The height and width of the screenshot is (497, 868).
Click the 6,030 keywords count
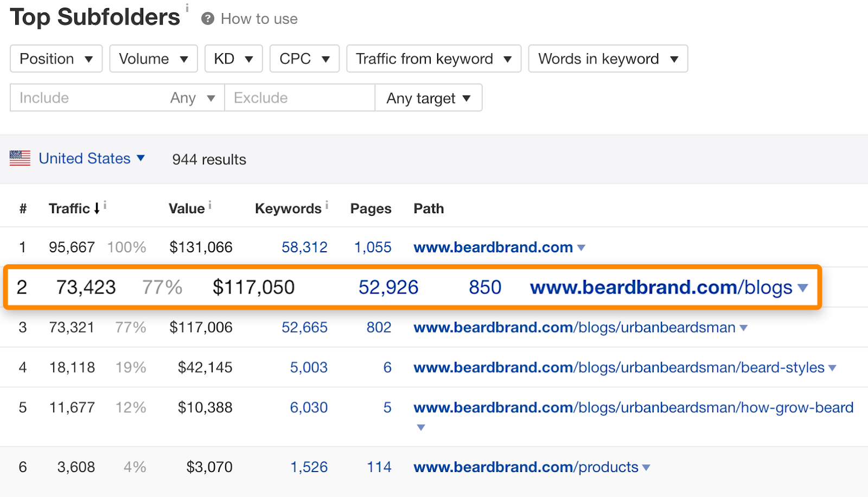pyautogui.click(x=309, y=407)
